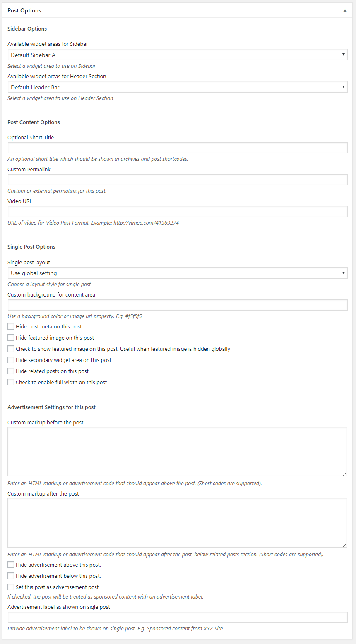Viewport: 356px width, 644px height.
Task: Focus the Video URL text field
Action: [177, 212]
